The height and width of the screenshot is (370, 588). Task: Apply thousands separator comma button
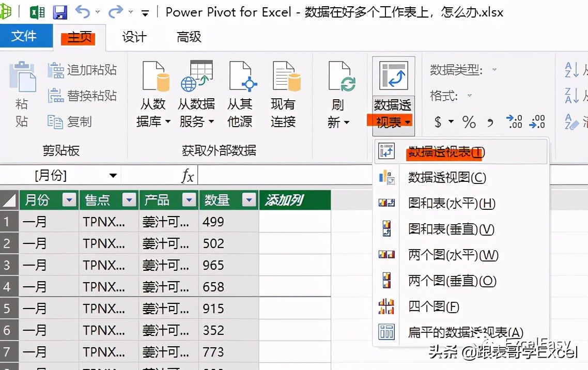[490, 122]
